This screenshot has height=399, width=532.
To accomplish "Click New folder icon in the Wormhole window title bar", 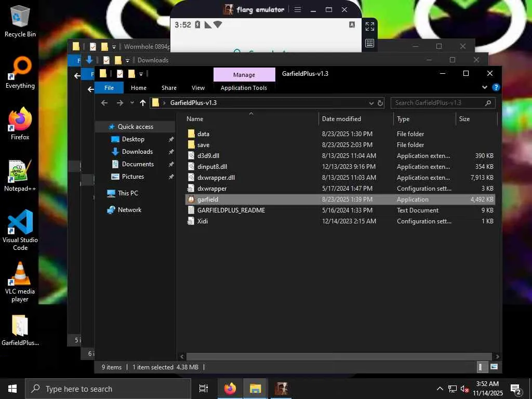I will click(x=104, y=46).
